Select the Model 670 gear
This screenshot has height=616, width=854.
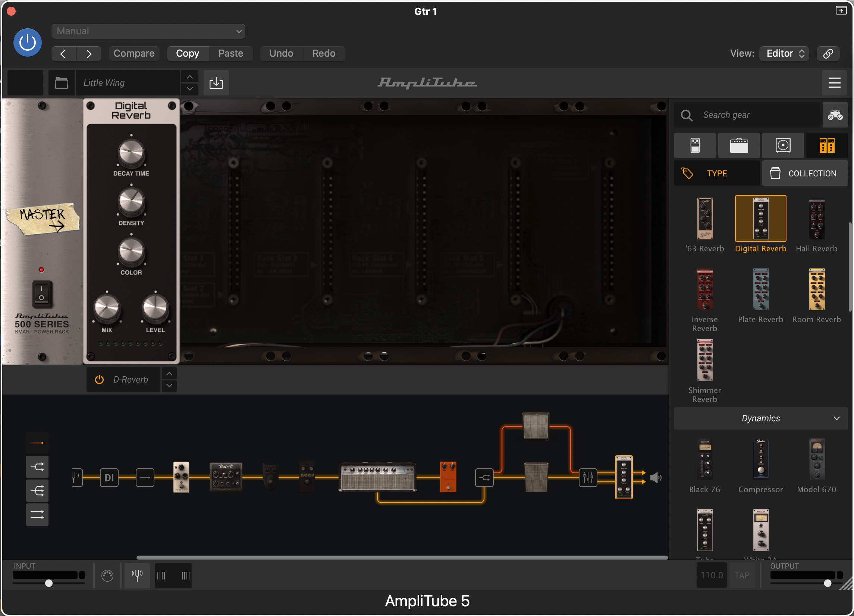(817, 466)
